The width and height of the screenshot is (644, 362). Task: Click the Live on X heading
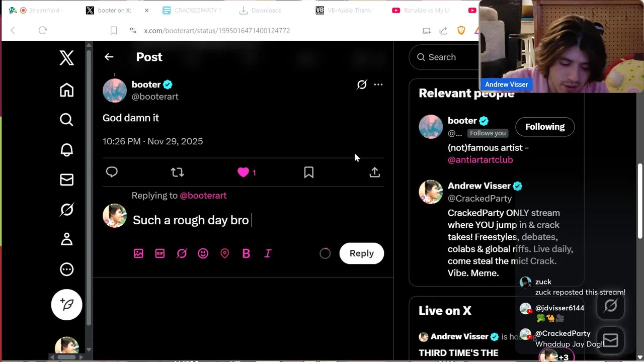445,311
